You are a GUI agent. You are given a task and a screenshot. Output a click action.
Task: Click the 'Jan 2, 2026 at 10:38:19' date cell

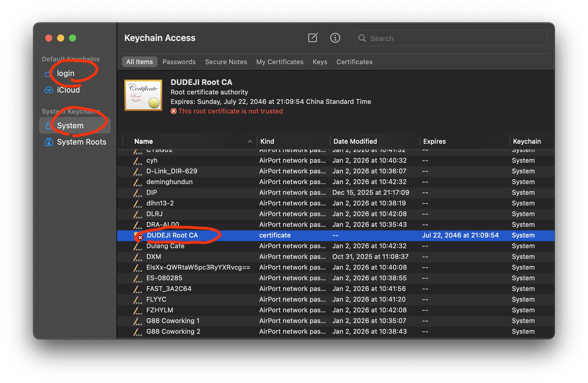pyautogui.click(x=369, y=203)
